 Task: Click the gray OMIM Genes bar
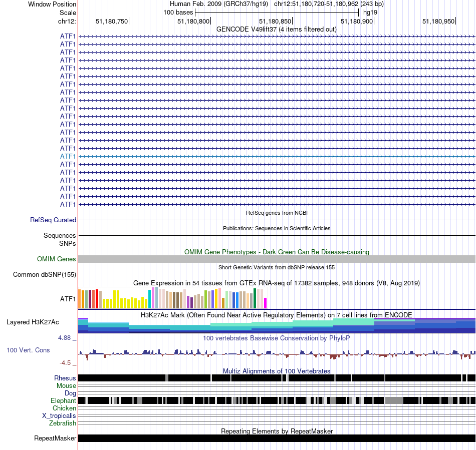click(x=277, y=259)
